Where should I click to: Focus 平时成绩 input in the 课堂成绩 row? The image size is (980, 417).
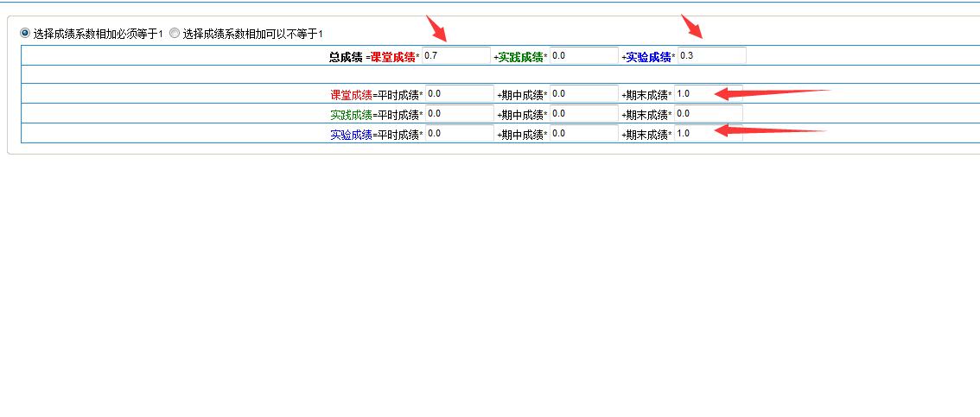coord(459,93)
